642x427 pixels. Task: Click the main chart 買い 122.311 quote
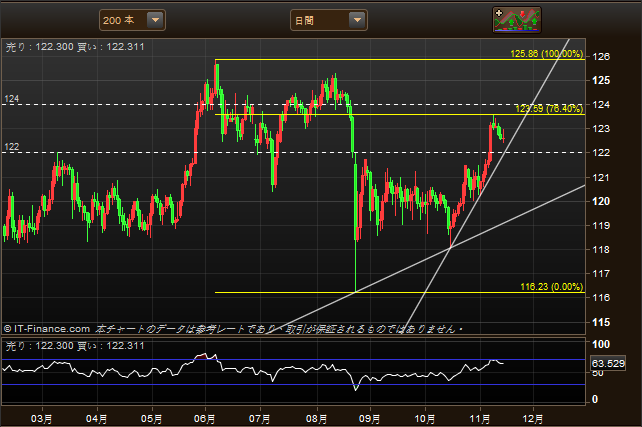click(111, 47)
